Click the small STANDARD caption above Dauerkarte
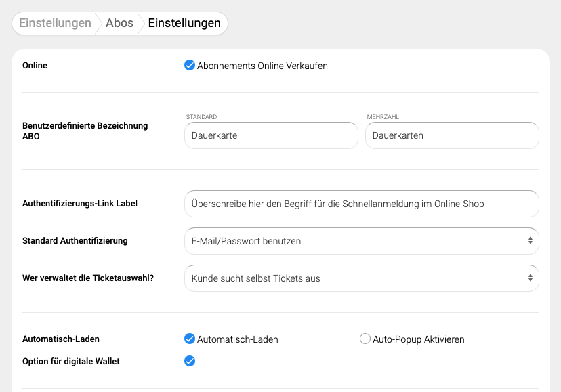Viewport: 561px width, 392px height. click(201, 117)
